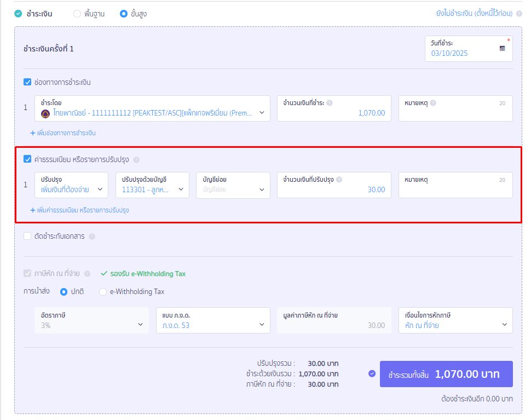Click info icon beside ยังไม่ชำระเงิน link
Image resolution: width=531 pixels, height=420 pixels.
tap(519, 14)
